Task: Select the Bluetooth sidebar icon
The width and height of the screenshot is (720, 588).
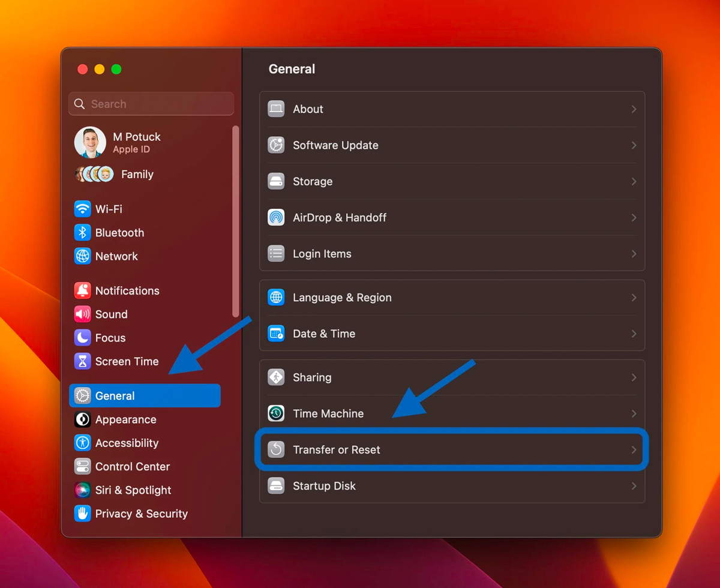Action: click(82, 233)
